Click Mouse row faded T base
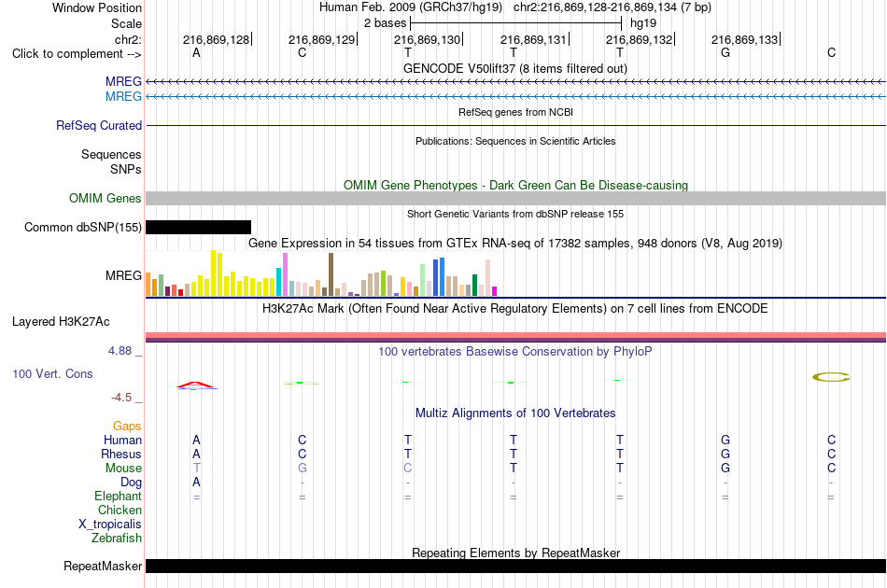The width and height of the screenshot is (887, 588). 196,469
